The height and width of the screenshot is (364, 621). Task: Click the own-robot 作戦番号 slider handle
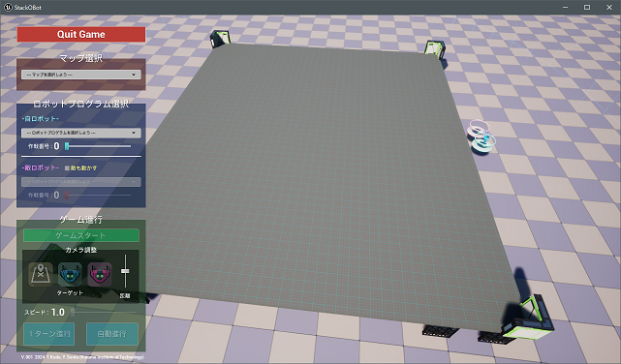(67, 146)
